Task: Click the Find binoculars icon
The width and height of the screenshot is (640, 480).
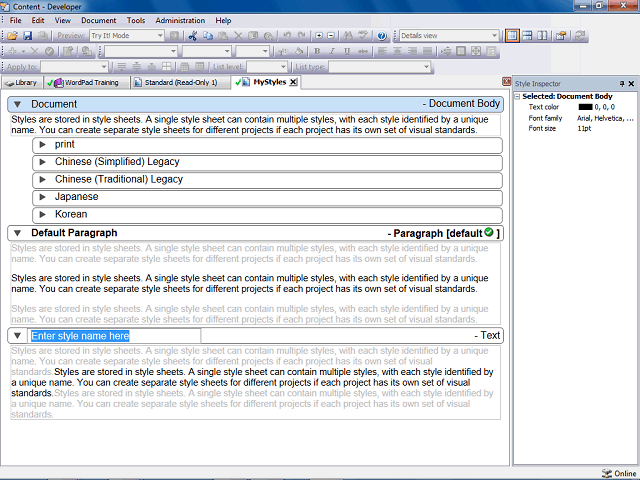Action: 348,36
